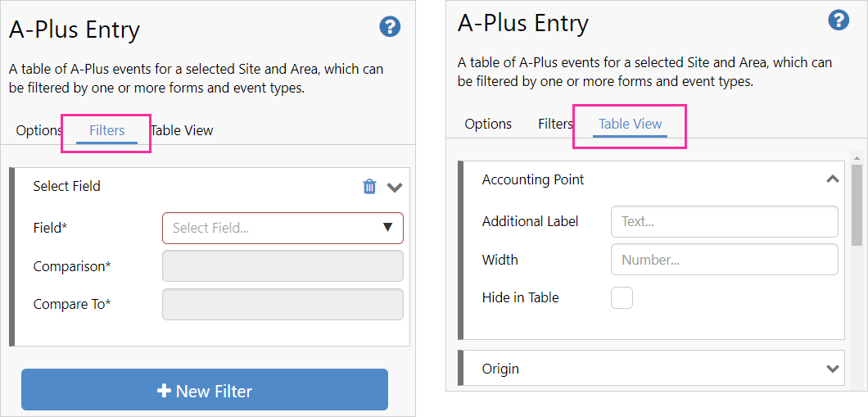Click the Additional Label text field
The image size is (868, 417).
click(724, 221)
